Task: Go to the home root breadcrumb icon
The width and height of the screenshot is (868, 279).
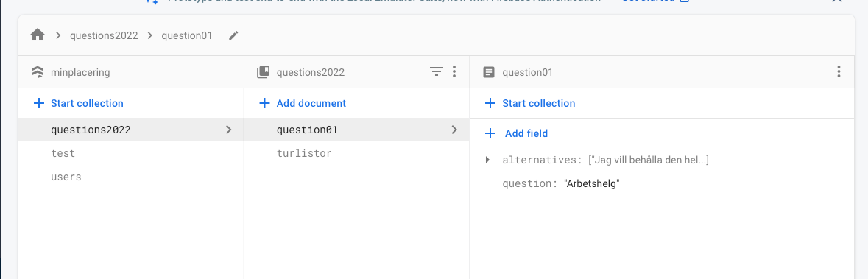Action: click(38, 35)
